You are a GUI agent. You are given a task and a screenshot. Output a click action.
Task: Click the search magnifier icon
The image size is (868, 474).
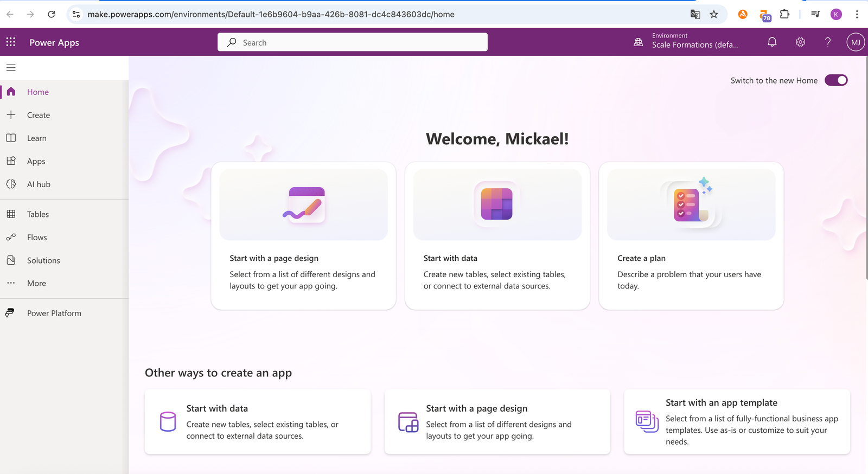coord(232,42)
